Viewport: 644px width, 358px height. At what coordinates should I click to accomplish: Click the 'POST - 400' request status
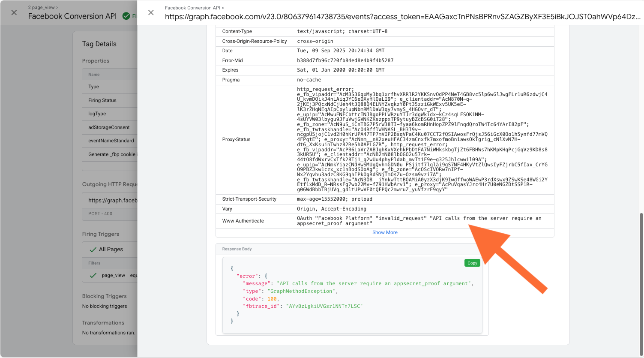click(100, 214)
